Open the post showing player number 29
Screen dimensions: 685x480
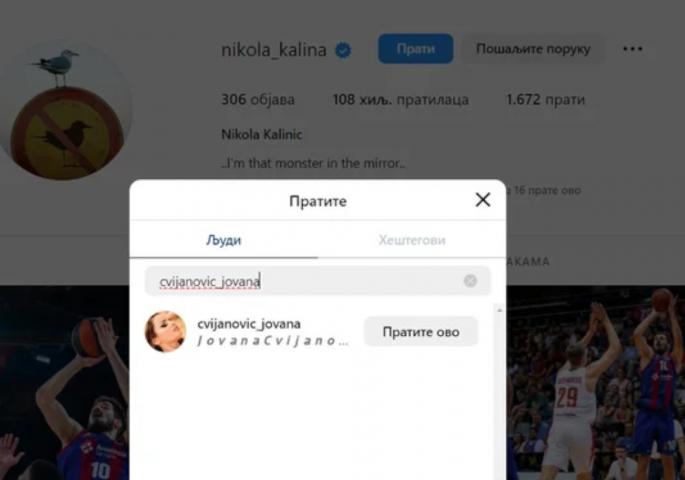click(596, 383)
